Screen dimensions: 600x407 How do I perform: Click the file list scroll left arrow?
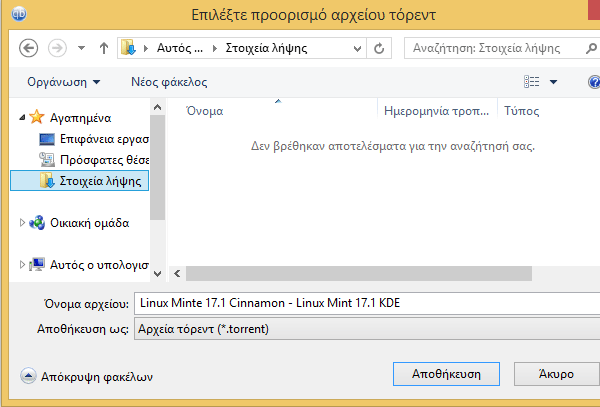[x=177, y=274]
